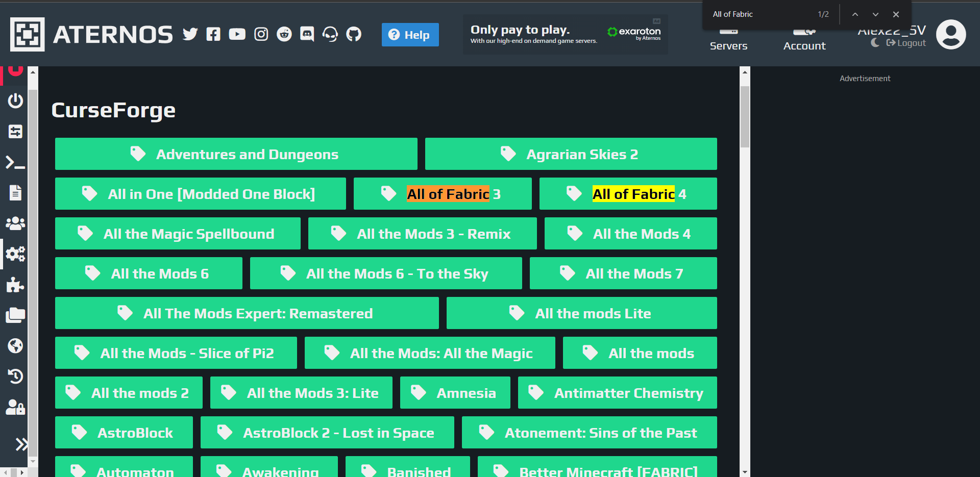Open the Aternos Instagram profile
This screenshot has height=477, width=980.
pos(261,34)
